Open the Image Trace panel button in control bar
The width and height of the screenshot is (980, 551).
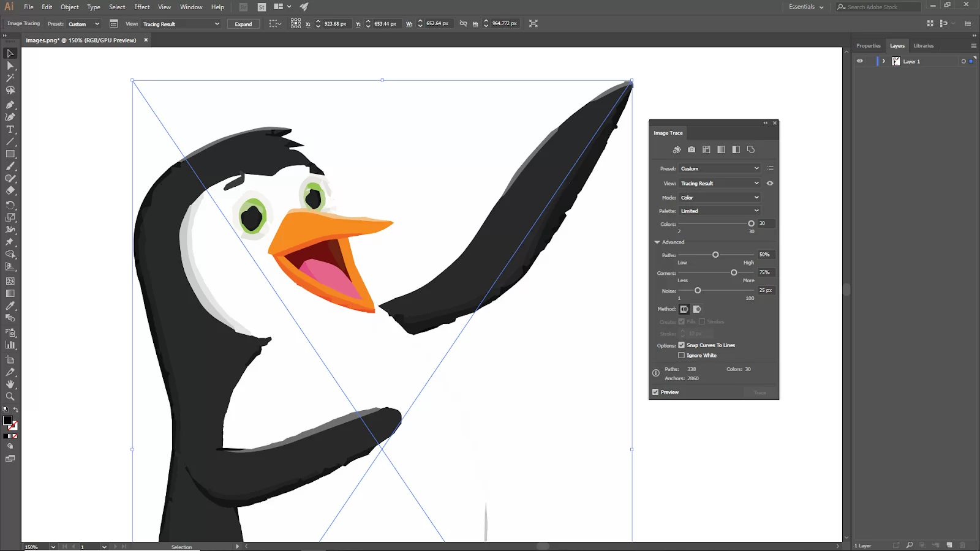click(113, 23)
